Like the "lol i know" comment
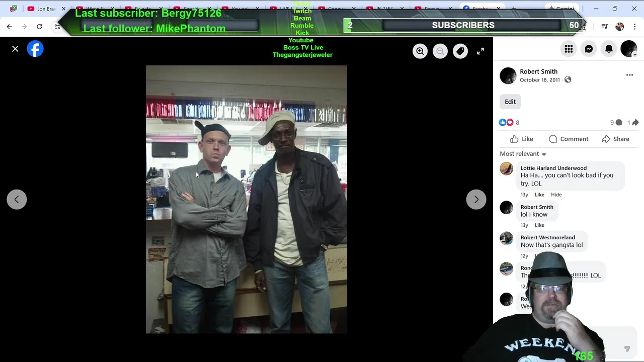Image resolution: width=644 pixels, height=362 pixels. tap(539, 225)
